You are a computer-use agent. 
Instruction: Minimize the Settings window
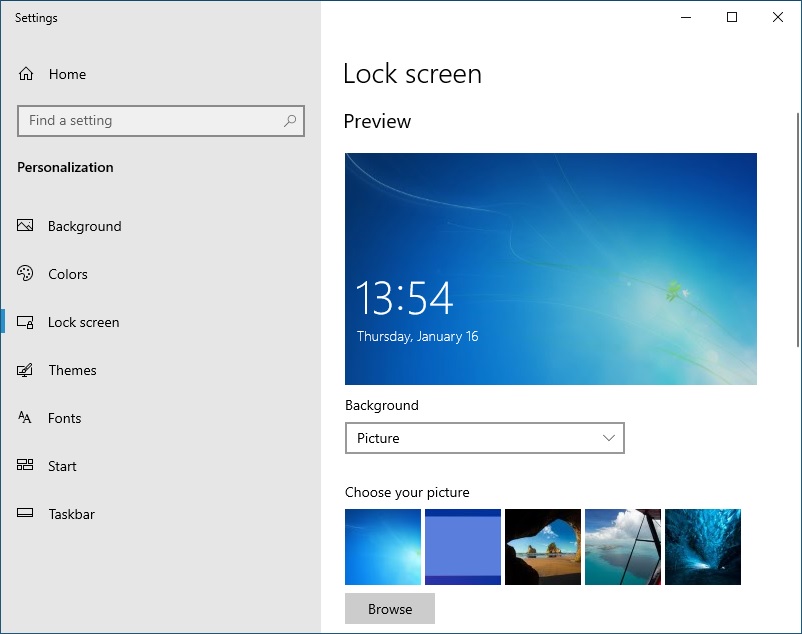686,17
